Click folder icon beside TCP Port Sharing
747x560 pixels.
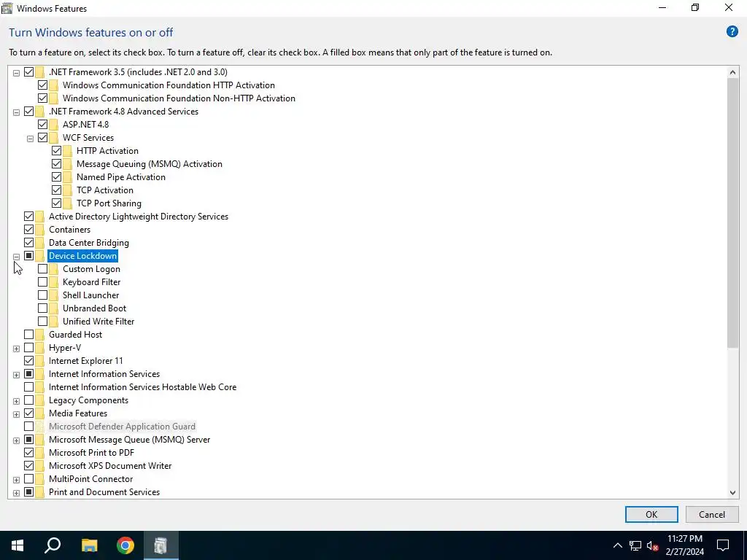coord(68,203)
